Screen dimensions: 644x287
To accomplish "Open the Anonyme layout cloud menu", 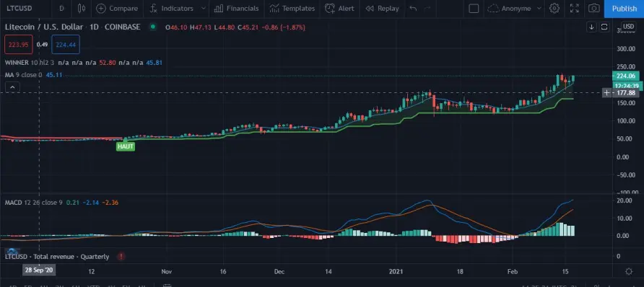I will (515, 8).
